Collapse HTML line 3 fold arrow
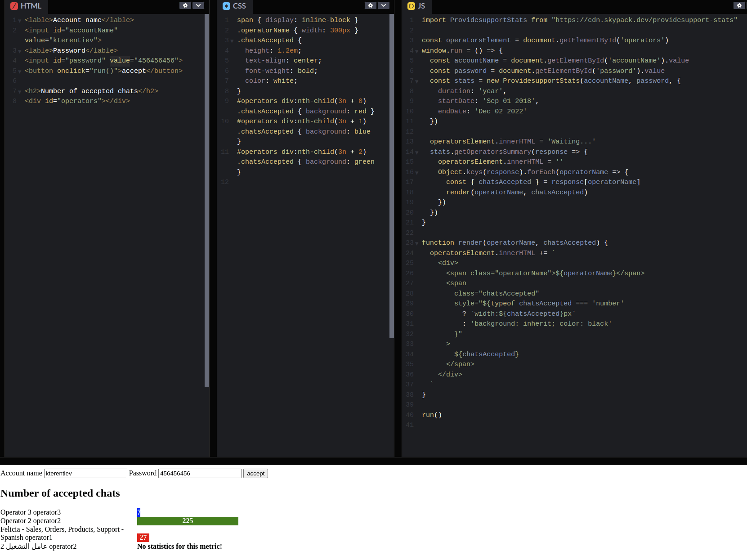The width and height of the screenshot is (747, 560). [x=20, y=51]
